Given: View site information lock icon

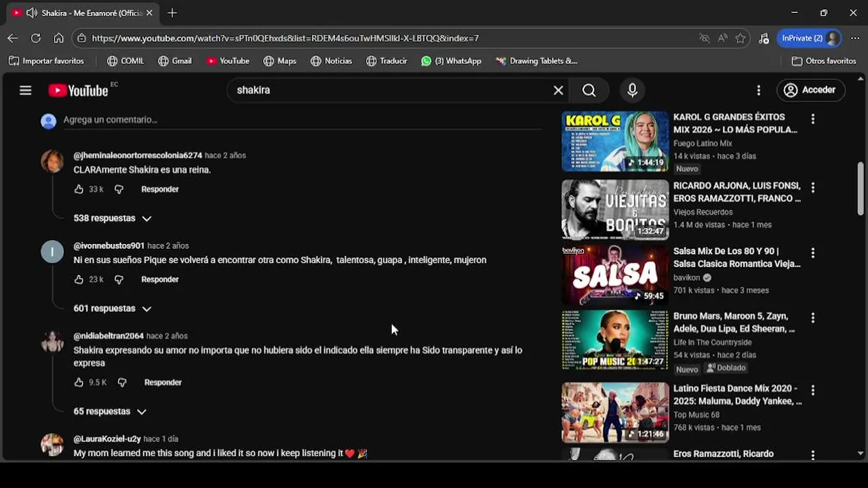Looking at the screenshot, I should [x=81, y=38].
